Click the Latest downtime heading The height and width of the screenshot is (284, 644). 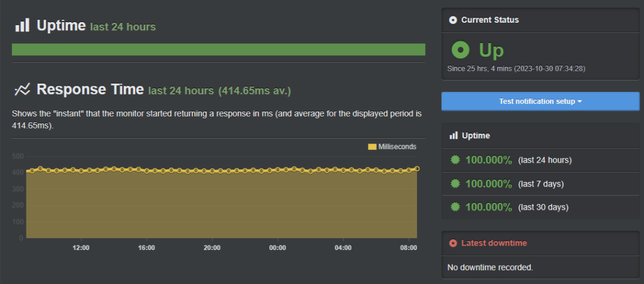(494, 243)
